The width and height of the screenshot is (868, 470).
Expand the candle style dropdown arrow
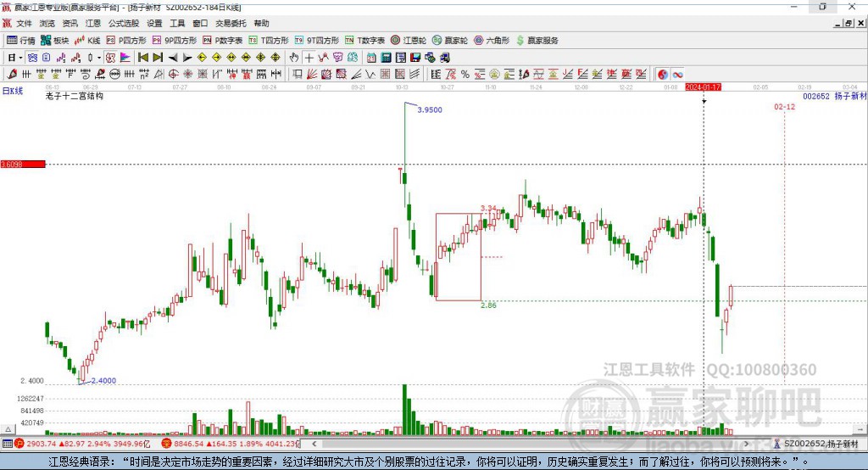point(99,58)
